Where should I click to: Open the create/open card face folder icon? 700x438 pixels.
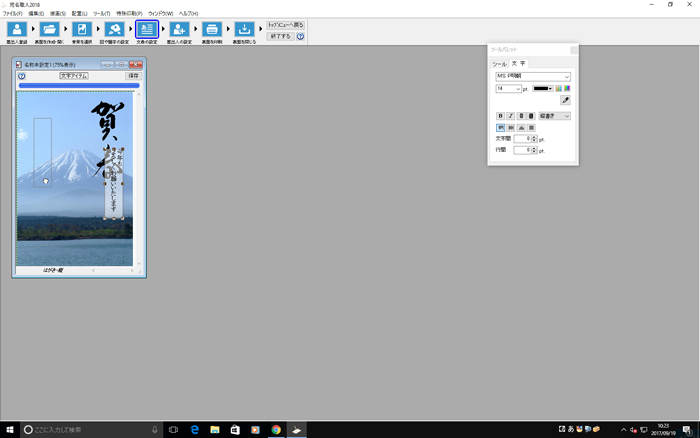(49, 30)
